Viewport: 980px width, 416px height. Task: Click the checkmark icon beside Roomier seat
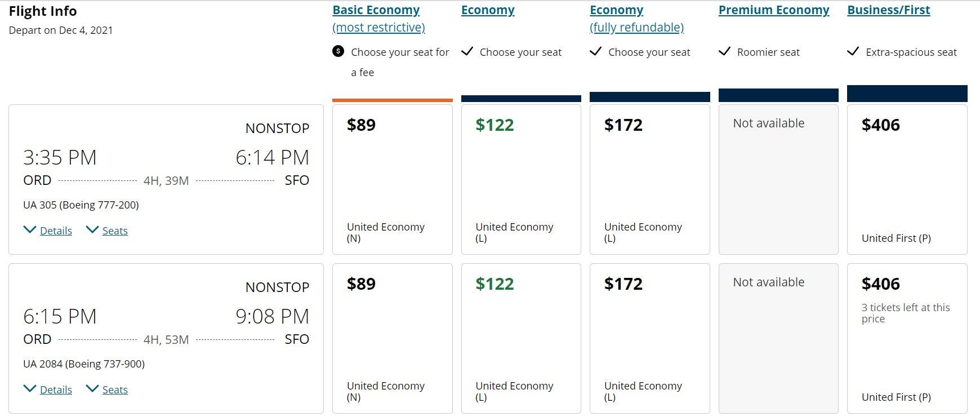[x=724, y=52]
